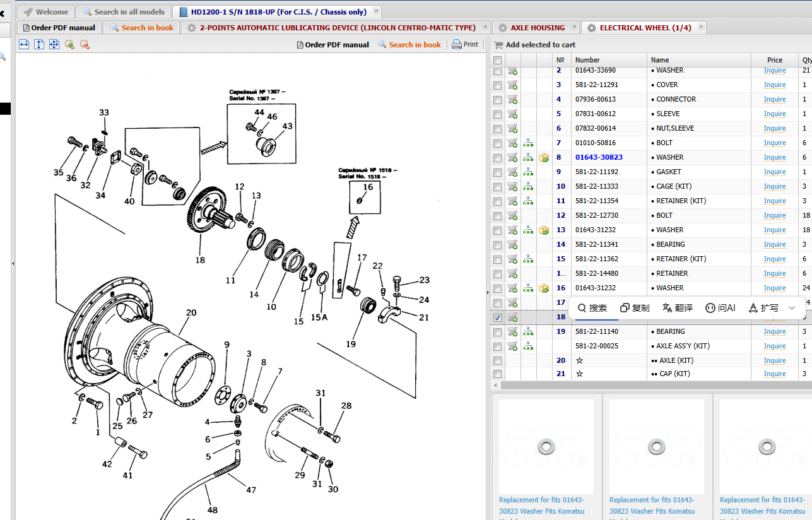Expand more options chevron in popup toolbar
The height and width of the screenshot is (520, 812).
792,308
